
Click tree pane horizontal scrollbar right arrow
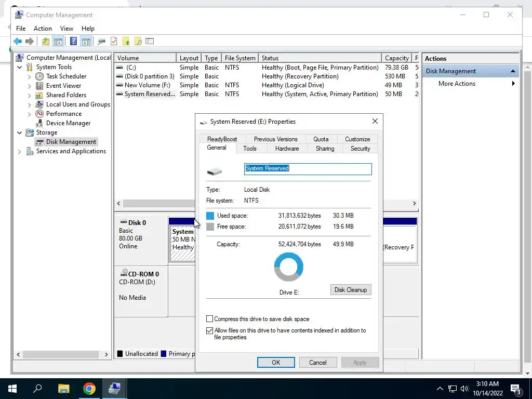pyautogui.click(x=106, y=354)
